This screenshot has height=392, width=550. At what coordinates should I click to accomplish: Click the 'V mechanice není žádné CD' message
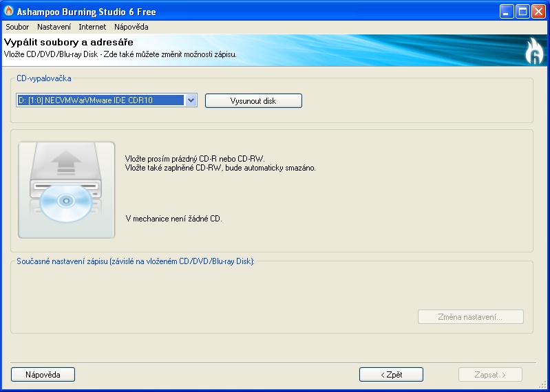173,219
